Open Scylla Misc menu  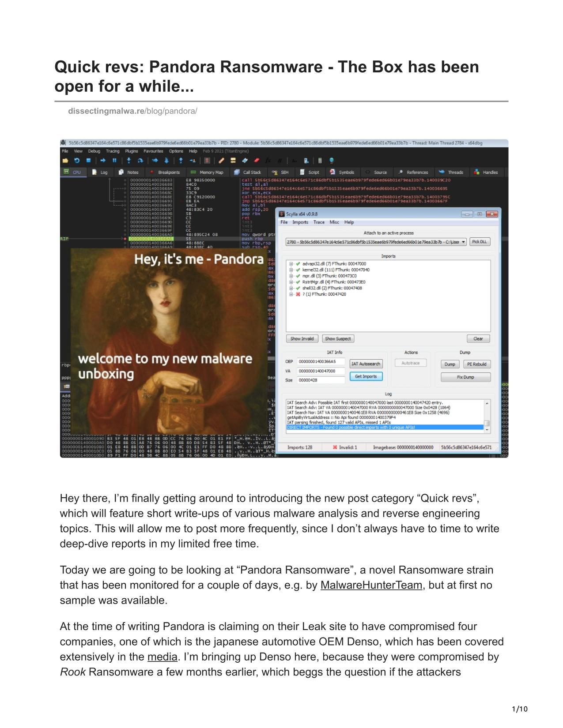pyautogui.click(x=334, y=222)
